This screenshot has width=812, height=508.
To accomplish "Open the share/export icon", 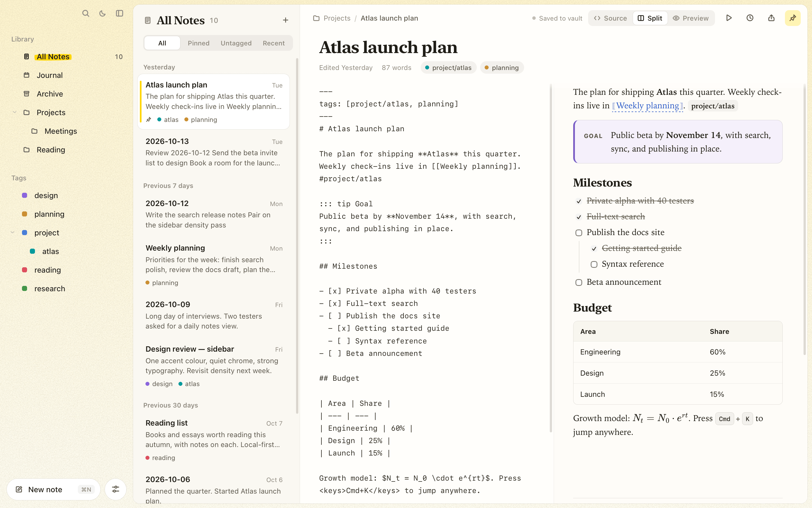I will pyautogui.click(x=771, y=18).
